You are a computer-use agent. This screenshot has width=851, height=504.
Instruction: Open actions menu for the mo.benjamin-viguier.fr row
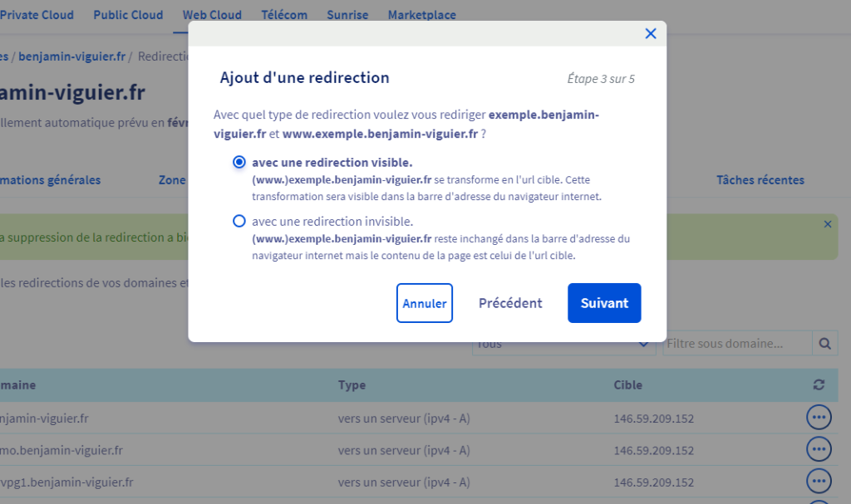click(x=819, y=449)
